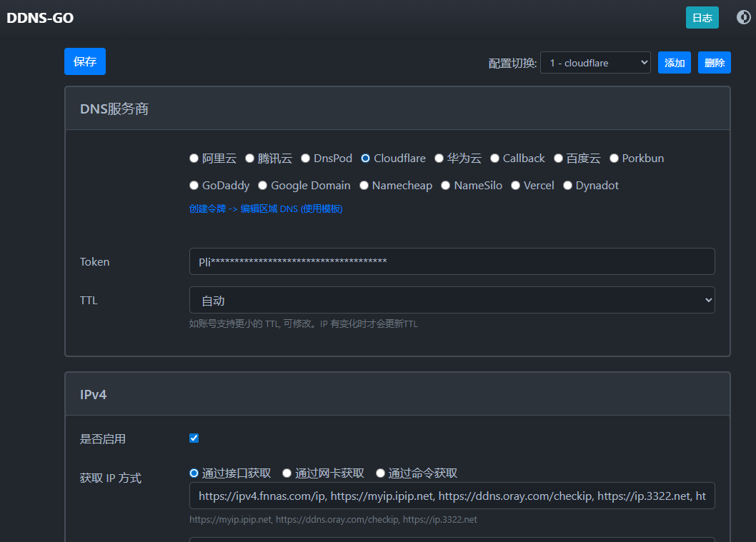Open the 日志 logs button
Screen dimensions: 756x542
[x=702, y=18]
